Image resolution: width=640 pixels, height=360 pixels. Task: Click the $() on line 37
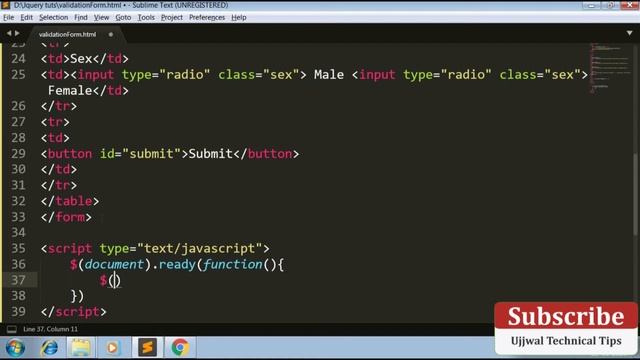click(x=110, y=280)
